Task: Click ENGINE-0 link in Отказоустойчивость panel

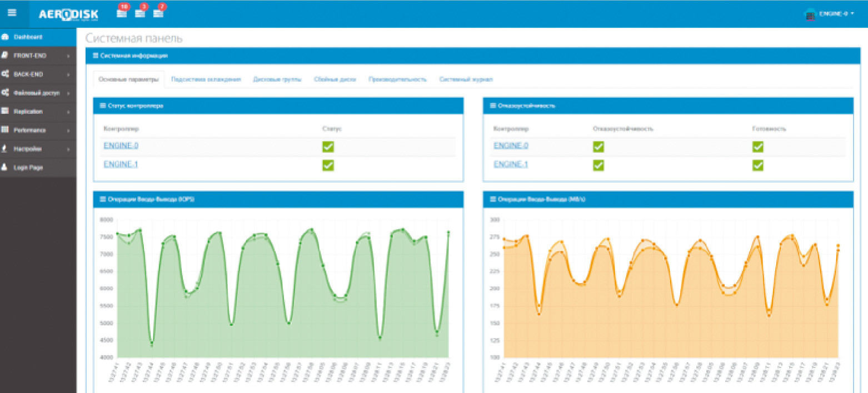Action: 511,145
